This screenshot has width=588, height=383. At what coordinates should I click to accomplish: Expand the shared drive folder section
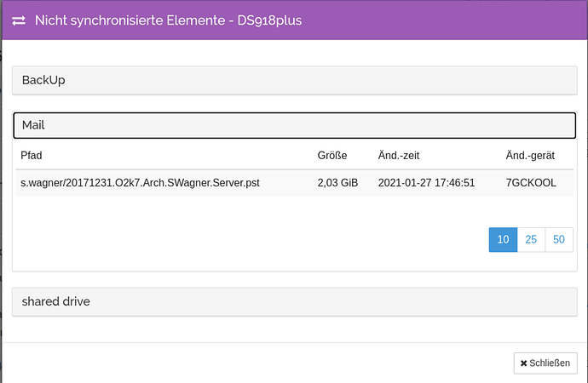click(x=294, y=302)
